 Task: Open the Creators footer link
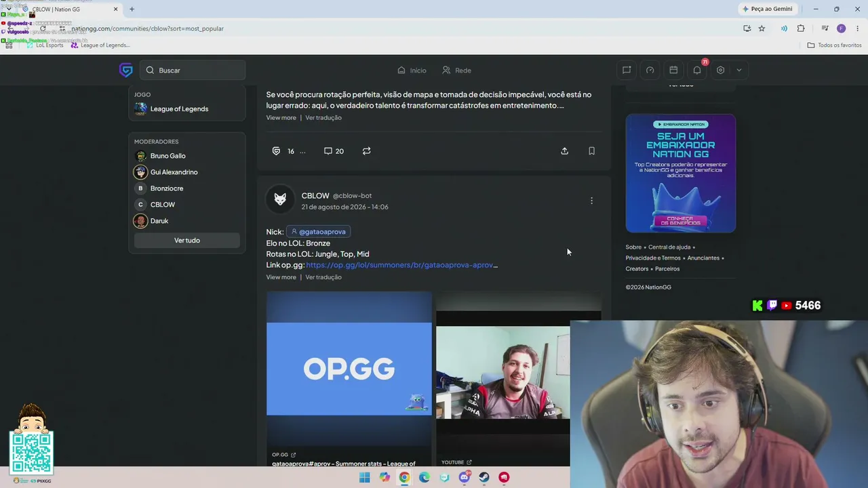click(637, 269)
